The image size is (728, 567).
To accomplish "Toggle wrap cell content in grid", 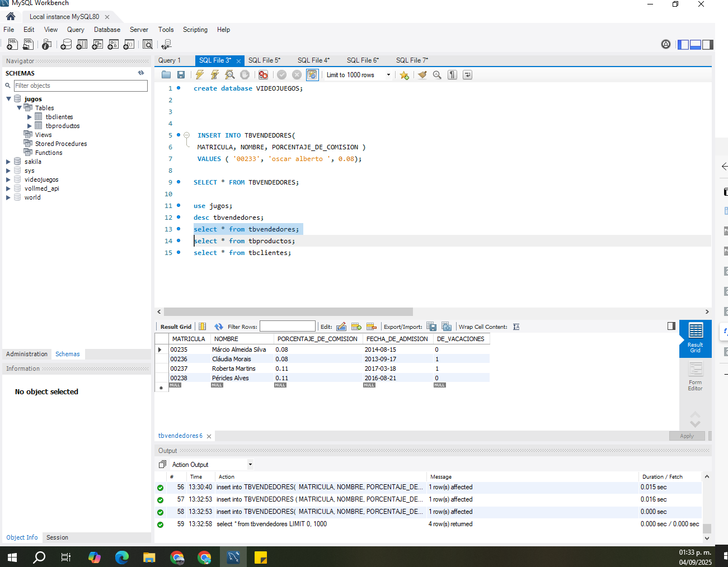I will point(516,327).
